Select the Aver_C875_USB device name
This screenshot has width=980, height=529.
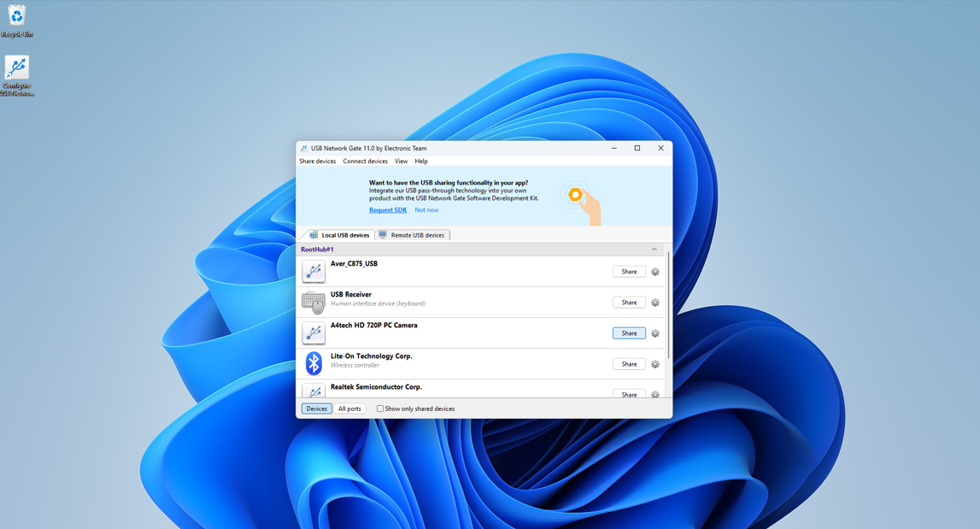pyautogui.click(x=354, y=264)
